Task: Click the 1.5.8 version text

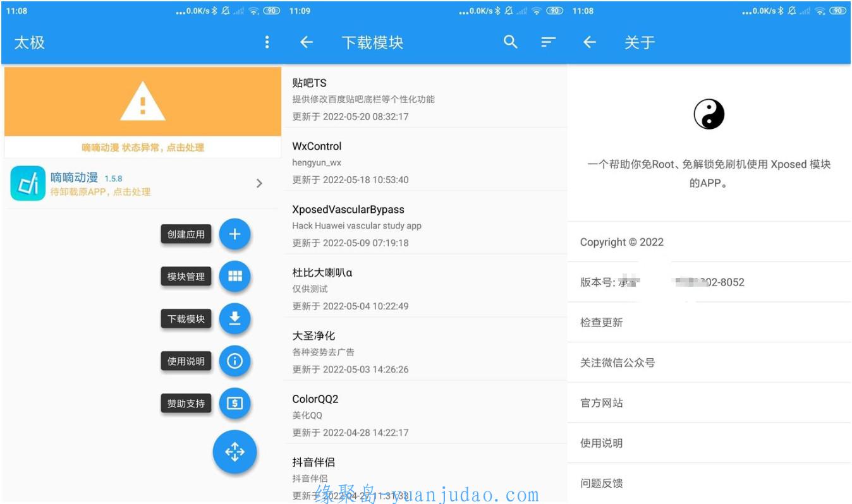Action: 113,179
